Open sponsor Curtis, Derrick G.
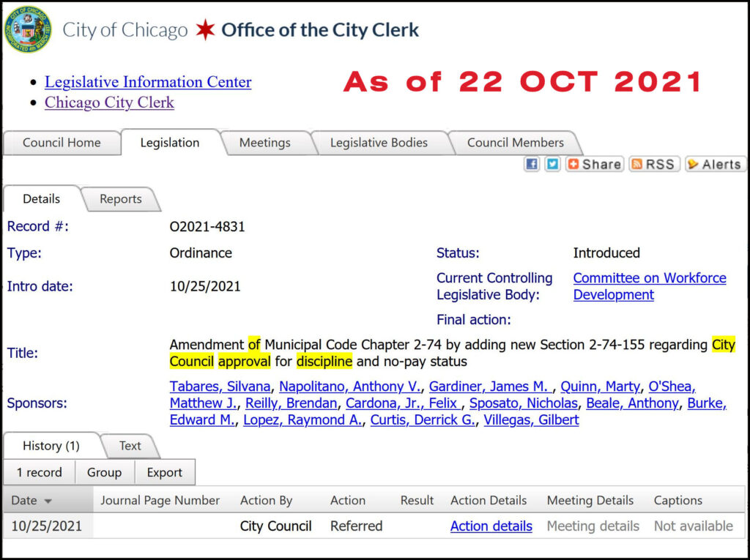This screenshot has width=750, height=560. pyautogui.click(x=423, y=420)
